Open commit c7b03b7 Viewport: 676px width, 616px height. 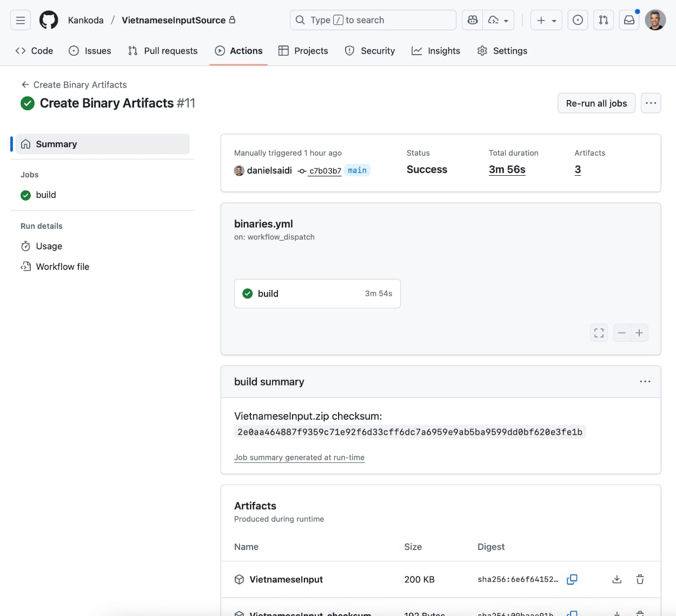click(324, 171)
